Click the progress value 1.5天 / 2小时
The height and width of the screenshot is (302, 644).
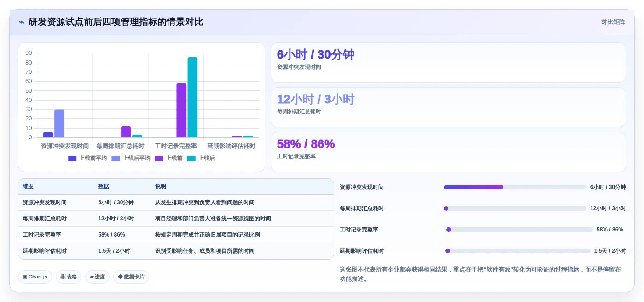tap(610, 251)
